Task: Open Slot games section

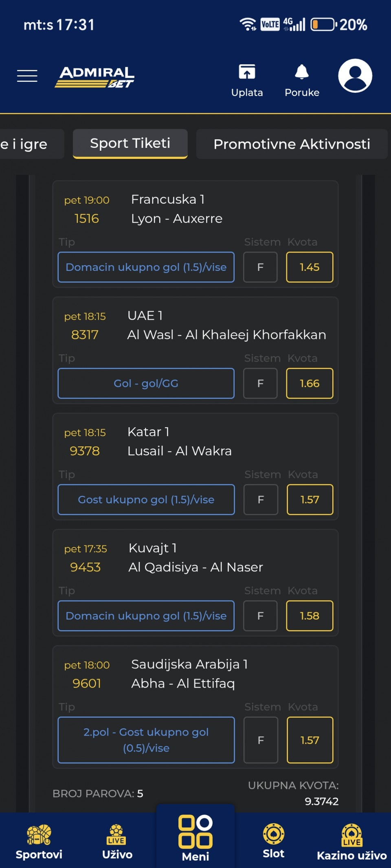Action: (x=274, y=841)
